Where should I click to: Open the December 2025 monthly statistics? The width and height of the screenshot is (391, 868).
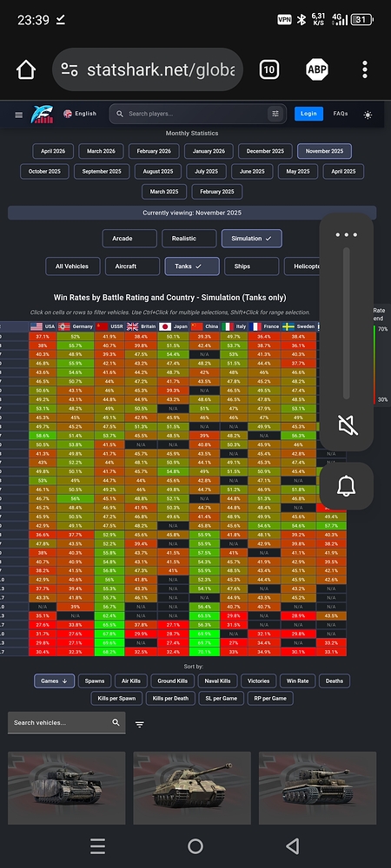point(265,151)
